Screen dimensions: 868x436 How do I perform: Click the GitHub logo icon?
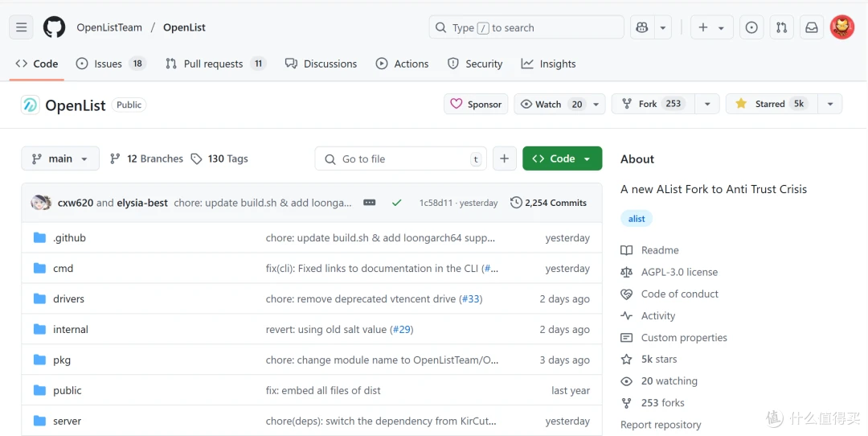54,27
